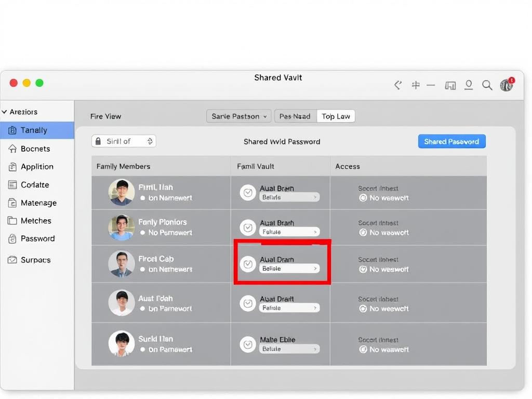532x399 pixels.
Task: Select the name Fimil Han
Action: pos(156,187)
